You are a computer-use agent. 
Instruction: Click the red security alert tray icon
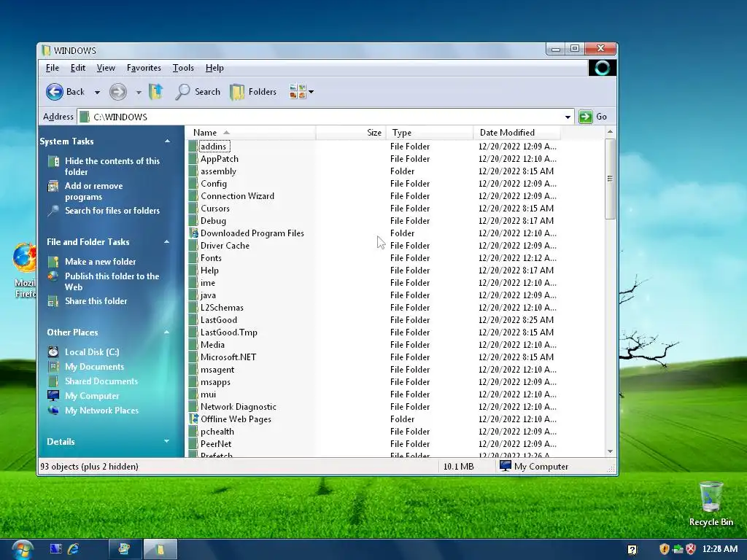[x=691, y=549]
